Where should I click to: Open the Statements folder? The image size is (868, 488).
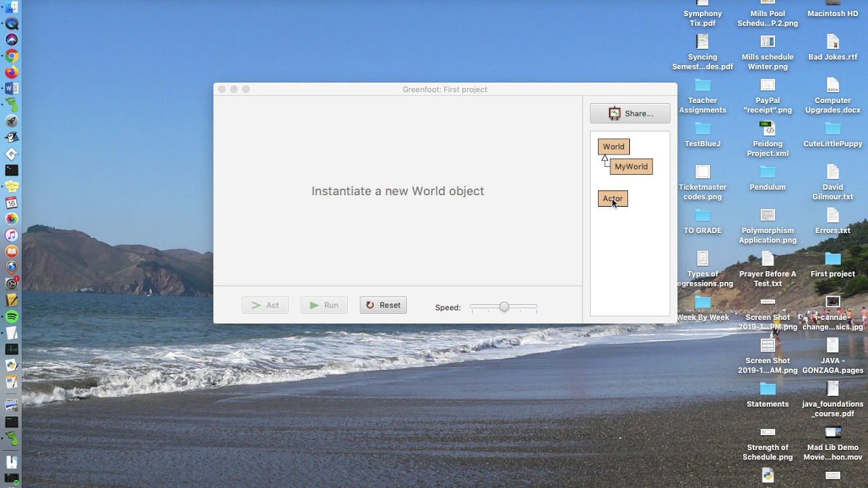768,394
